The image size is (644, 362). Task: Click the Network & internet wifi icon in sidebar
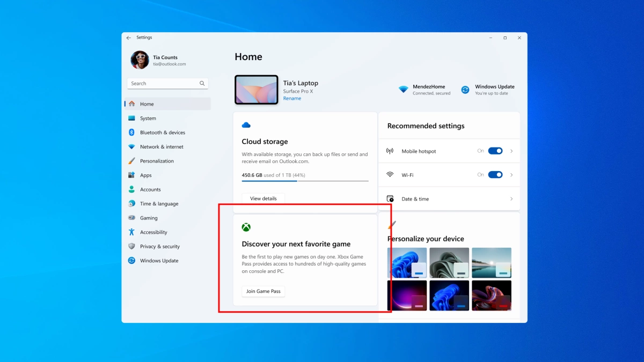pos(131,147)
